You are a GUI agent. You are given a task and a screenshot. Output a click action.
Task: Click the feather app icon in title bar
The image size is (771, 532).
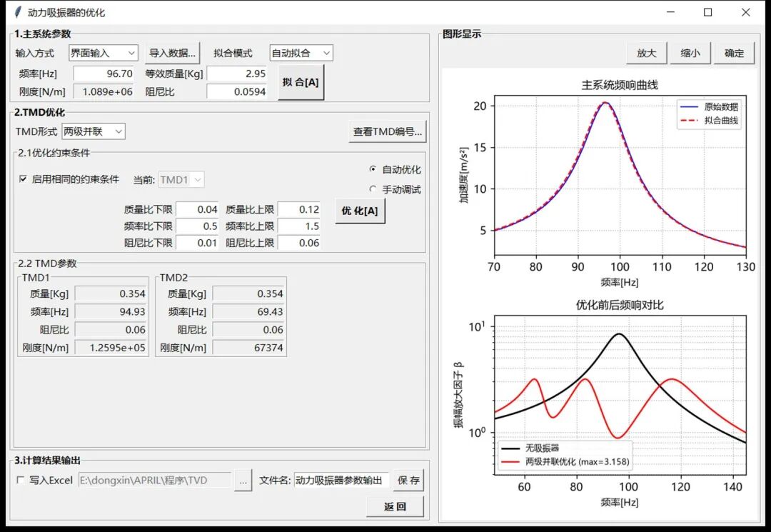18,12
